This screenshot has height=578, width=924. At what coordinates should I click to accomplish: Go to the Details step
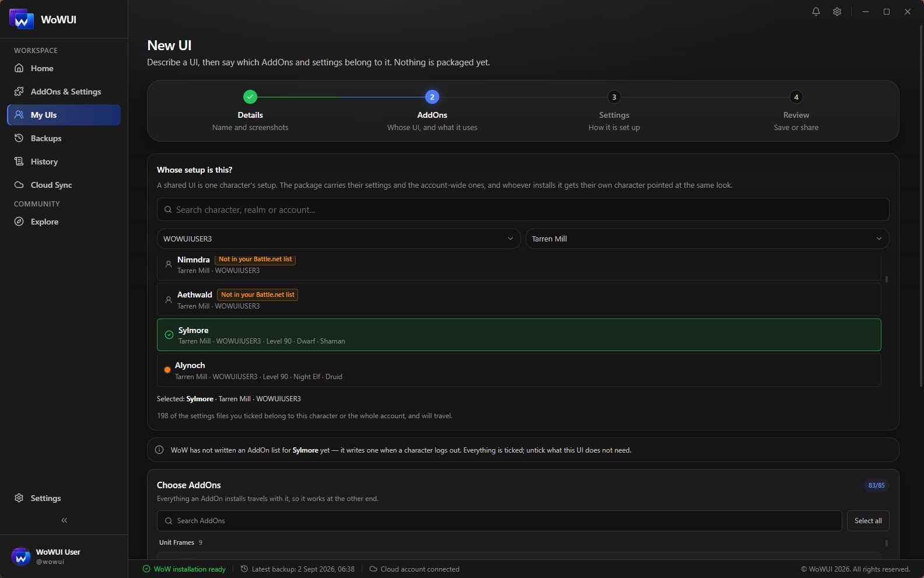[x=250, y=111]
